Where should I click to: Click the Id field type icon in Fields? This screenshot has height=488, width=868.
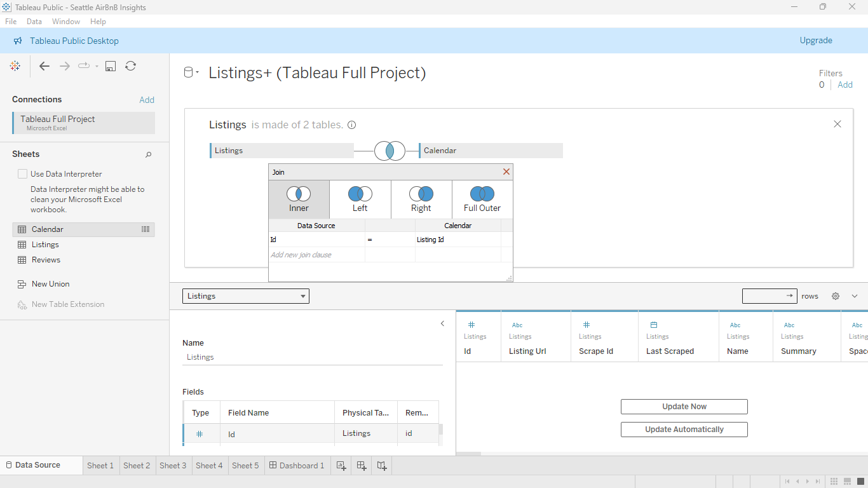(200, 434)
